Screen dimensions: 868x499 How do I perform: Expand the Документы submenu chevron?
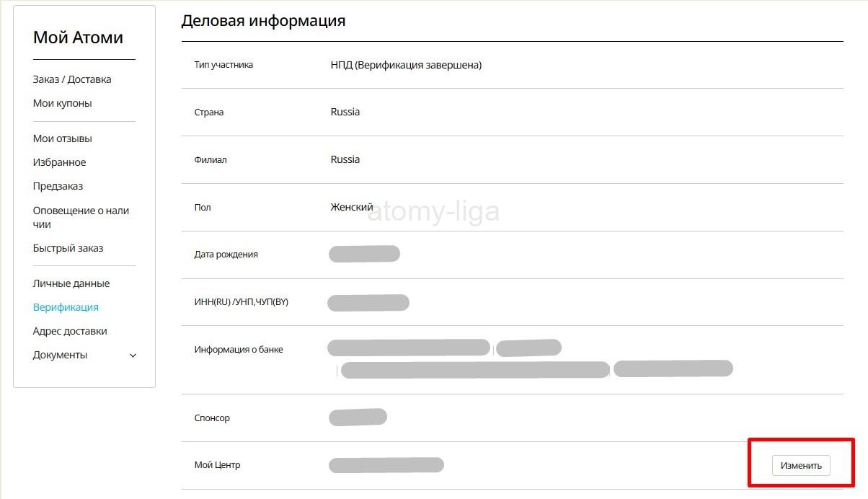point(133,355)
